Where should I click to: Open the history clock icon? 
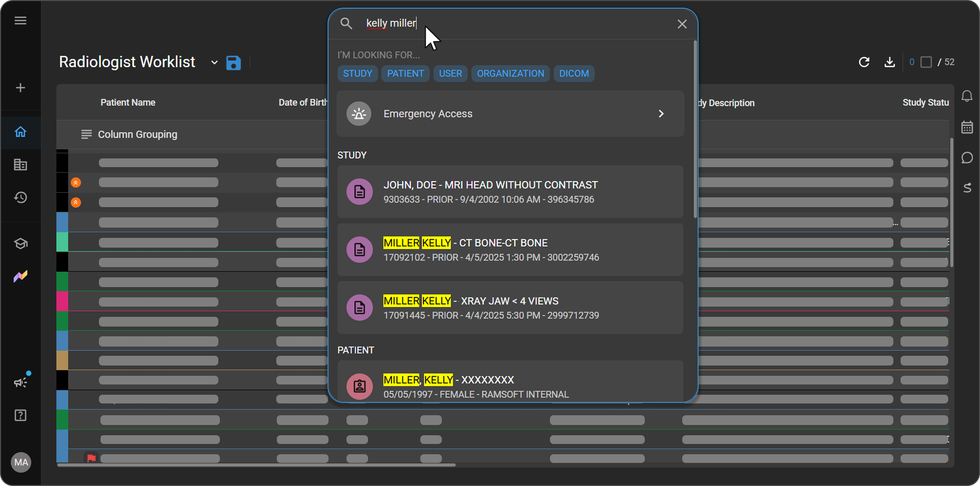pyautogui.click(x=21, y=197)
